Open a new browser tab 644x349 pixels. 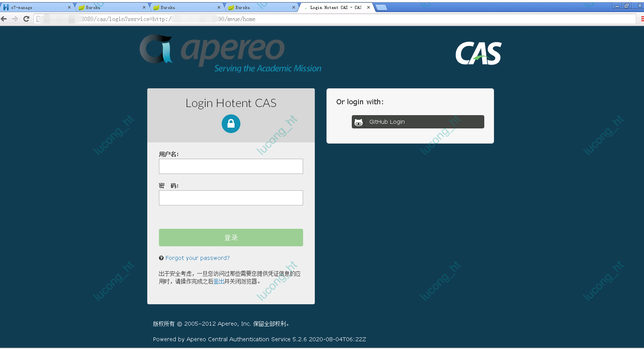(381, 7)
